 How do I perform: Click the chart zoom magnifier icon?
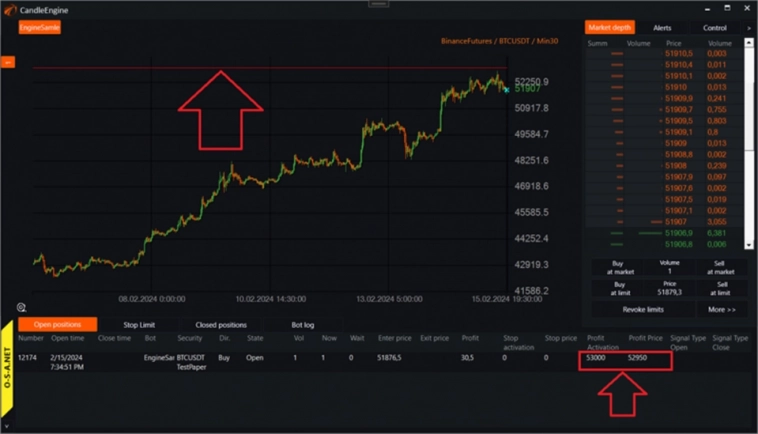21,307
